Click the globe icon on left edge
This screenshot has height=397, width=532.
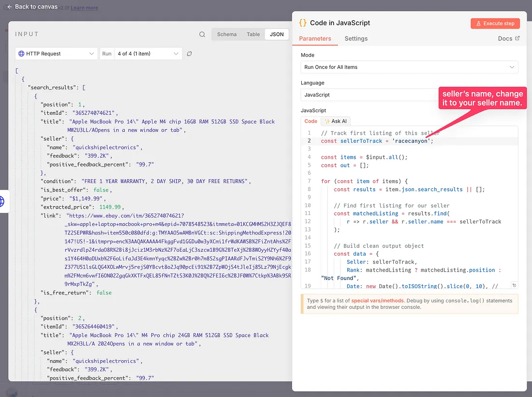[x=1, y=200]
